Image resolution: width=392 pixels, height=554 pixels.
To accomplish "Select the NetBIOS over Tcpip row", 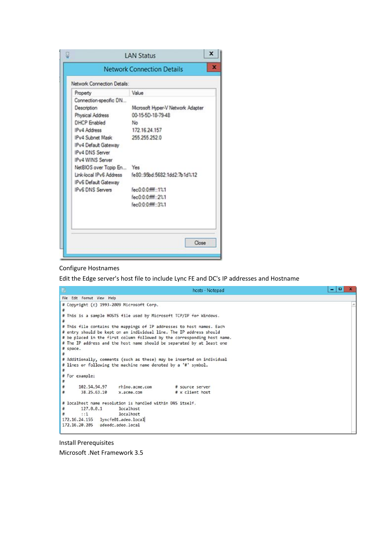I will click(143, 167).
